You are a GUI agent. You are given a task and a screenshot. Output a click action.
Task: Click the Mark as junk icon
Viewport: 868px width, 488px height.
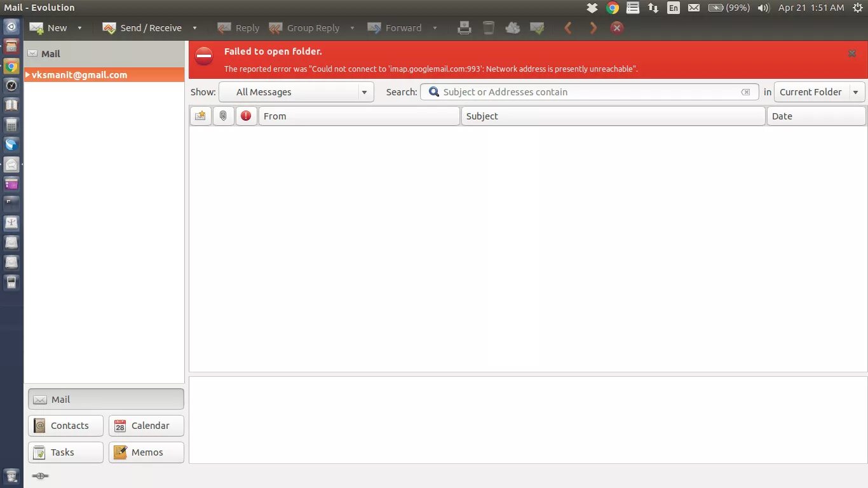coord(513,28)
